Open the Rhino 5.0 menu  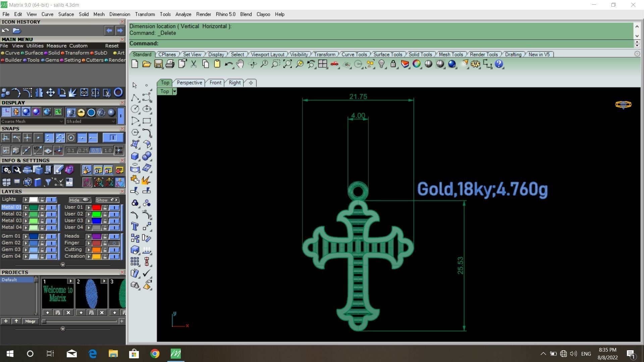point(225,14)
